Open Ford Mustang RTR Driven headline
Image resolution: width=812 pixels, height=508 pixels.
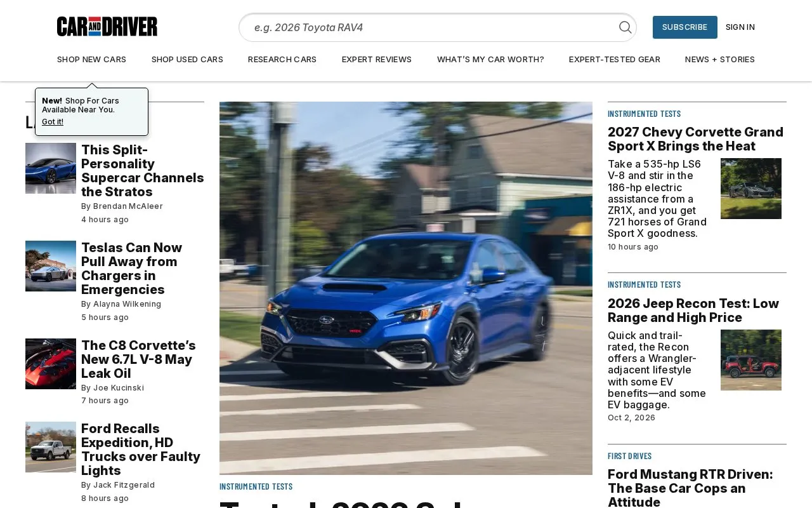690,488
